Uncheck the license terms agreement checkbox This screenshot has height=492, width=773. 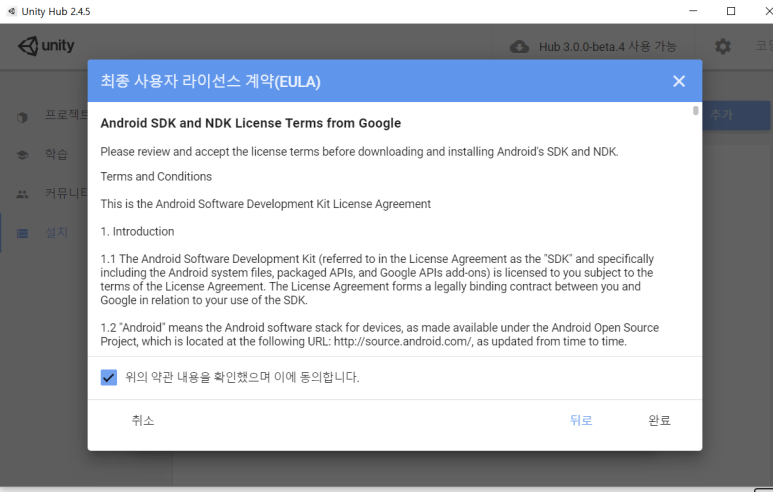click(x=108, y=378)
